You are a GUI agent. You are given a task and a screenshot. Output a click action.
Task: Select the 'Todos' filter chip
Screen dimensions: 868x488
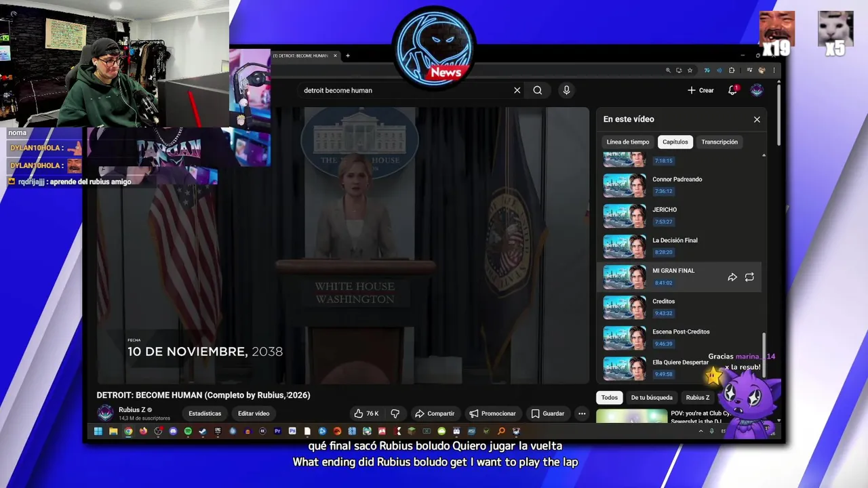610,398
